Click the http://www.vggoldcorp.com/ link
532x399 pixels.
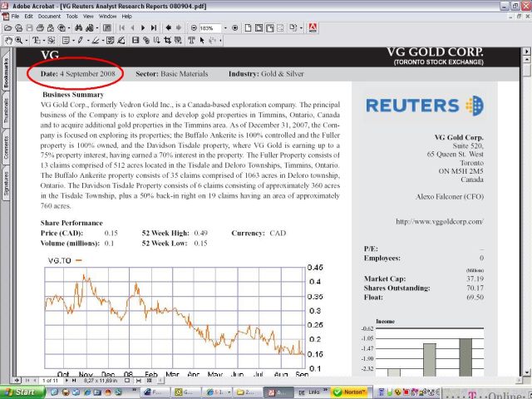point(440,222)
